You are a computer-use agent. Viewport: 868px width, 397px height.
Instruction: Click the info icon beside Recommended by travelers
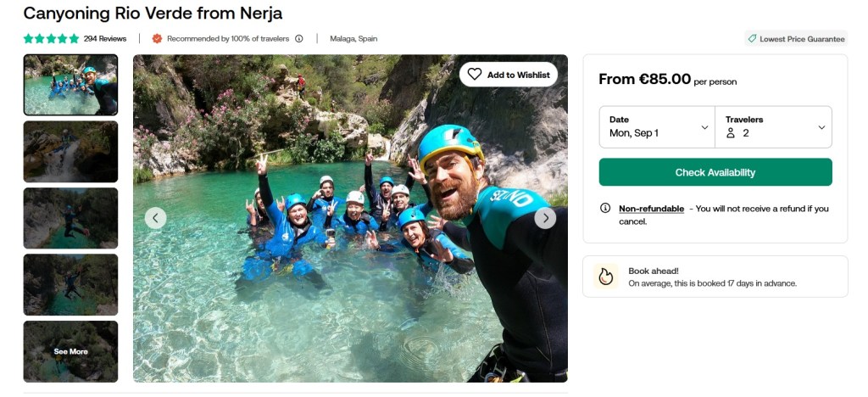pos(299,38)
